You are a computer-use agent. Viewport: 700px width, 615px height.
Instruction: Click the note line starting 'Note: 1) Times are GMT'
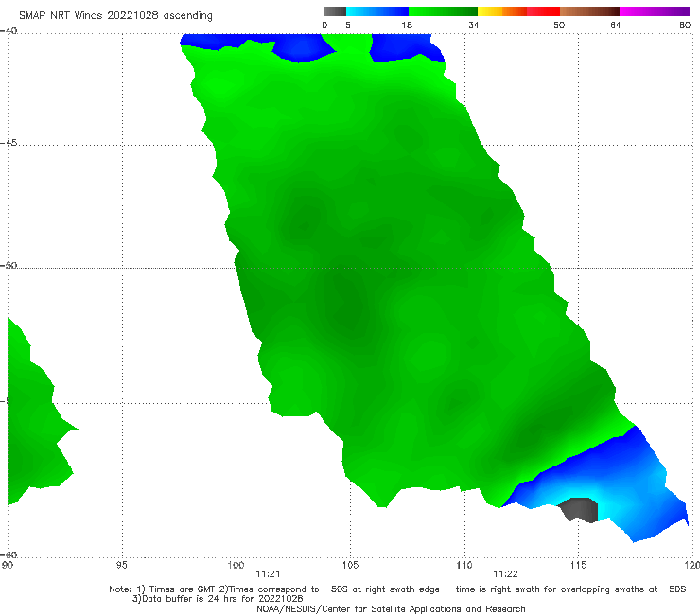pyautogui.click(x=397, y=589)
